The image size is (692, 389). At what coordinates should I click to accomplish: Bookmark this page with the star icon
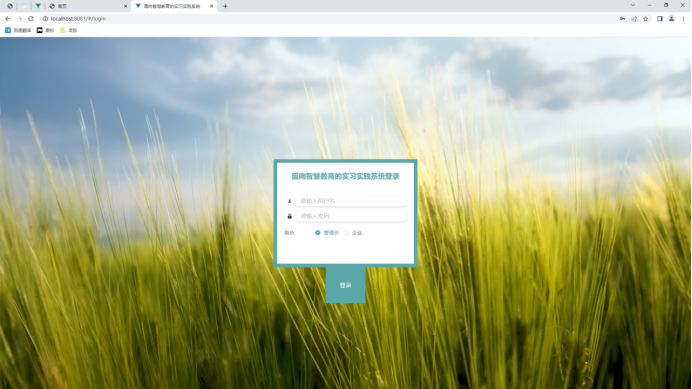pos(646,19)
